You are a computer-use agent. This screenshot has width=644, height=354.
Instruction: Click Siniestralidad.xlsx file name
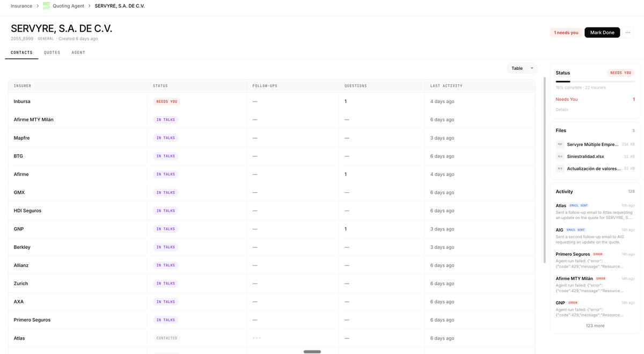[x=586, y=156]
